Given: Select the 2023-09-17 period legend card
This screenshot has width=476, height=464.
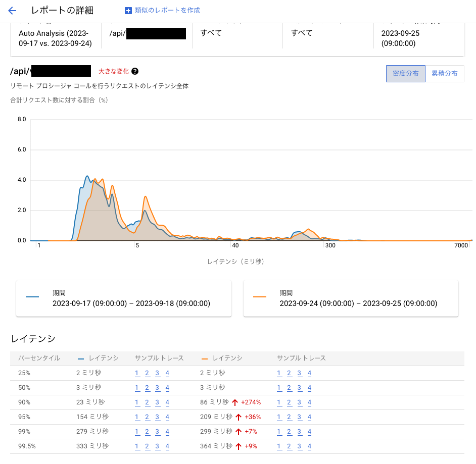Looking at the screenshot, I should coord(124,298).
